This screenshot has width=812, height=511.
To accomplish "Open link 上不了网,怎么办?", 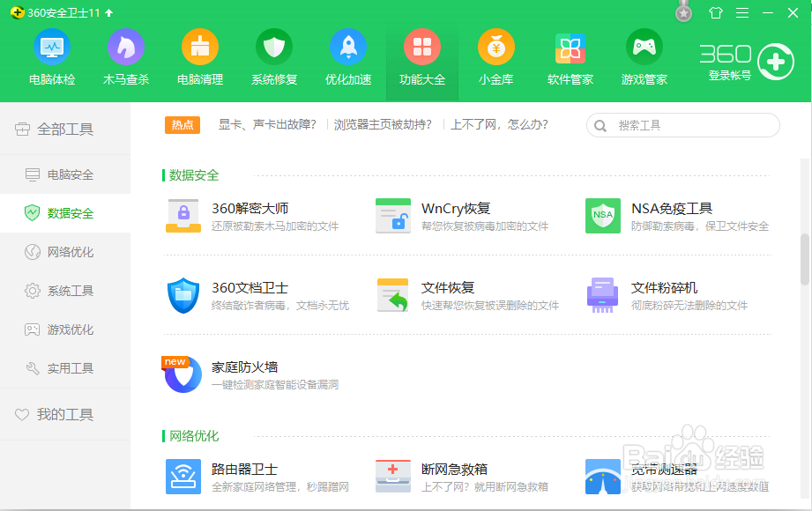I will [x=499, y=125].
